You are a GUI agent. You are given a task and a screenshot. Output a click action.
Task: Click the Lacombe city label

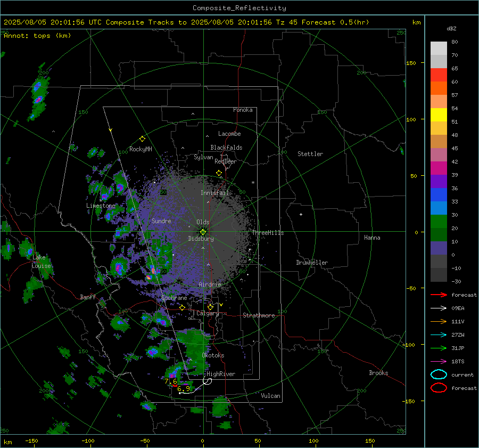tap(229, 134)
